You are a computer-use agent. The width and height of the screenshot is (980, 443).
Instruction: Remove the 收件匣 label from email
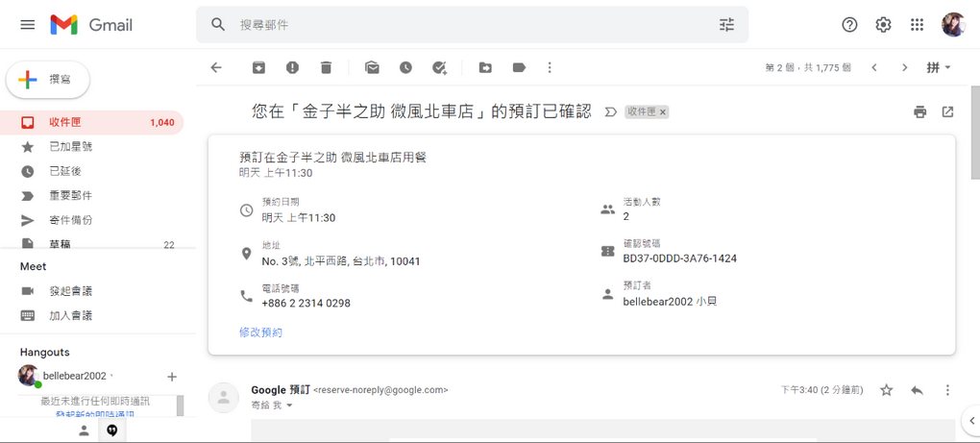(x=663, y=111)
